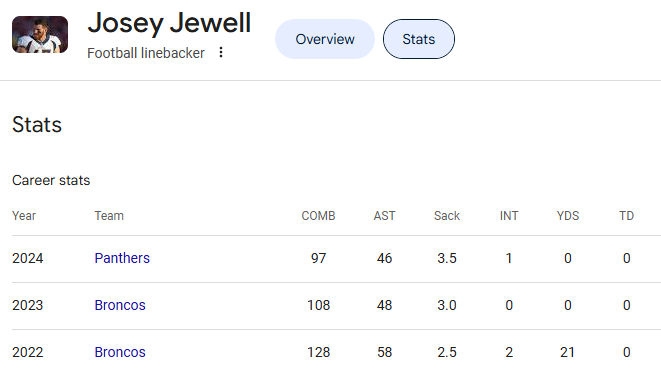Click the Sack column header
The width and height of the screenshot is (661, 376).
point(447,216)
